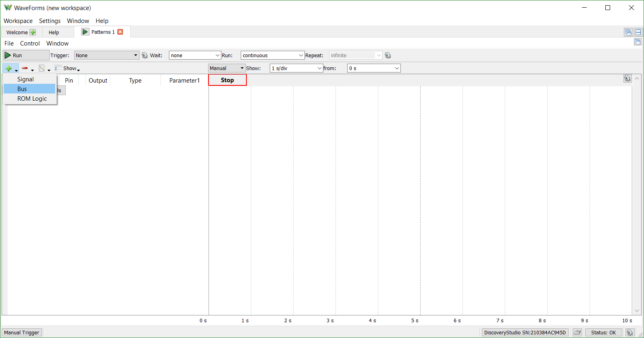
Task: Open the Show 1 s/div combo box
Action: click(x=296, y=68)
